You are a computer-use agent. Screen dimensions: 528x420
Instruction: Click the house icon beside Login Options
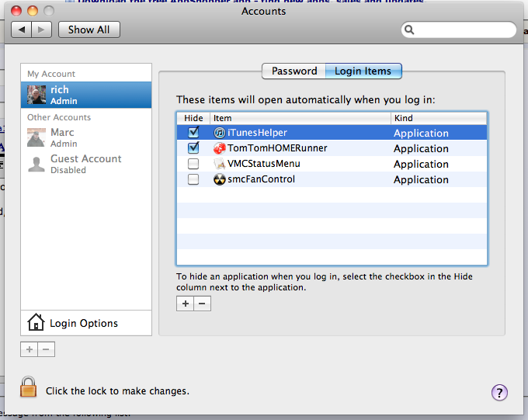(x=36, y=322)
